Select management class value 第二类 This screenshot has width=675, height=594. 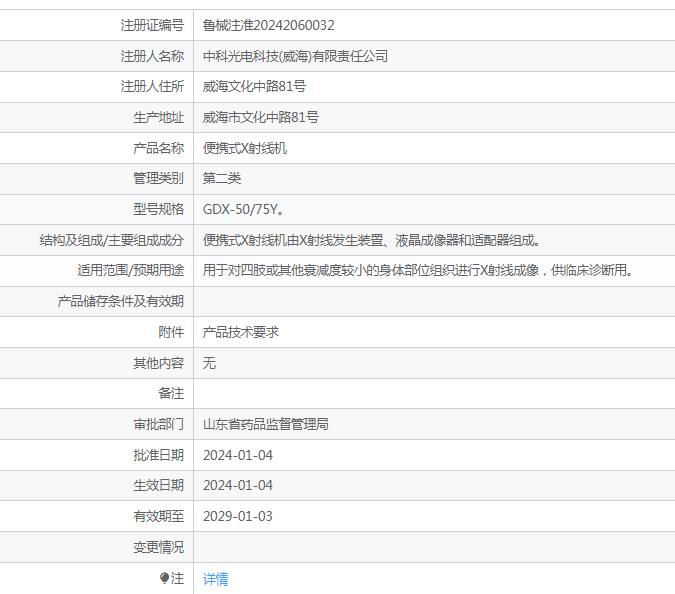(x=222, y=178)
